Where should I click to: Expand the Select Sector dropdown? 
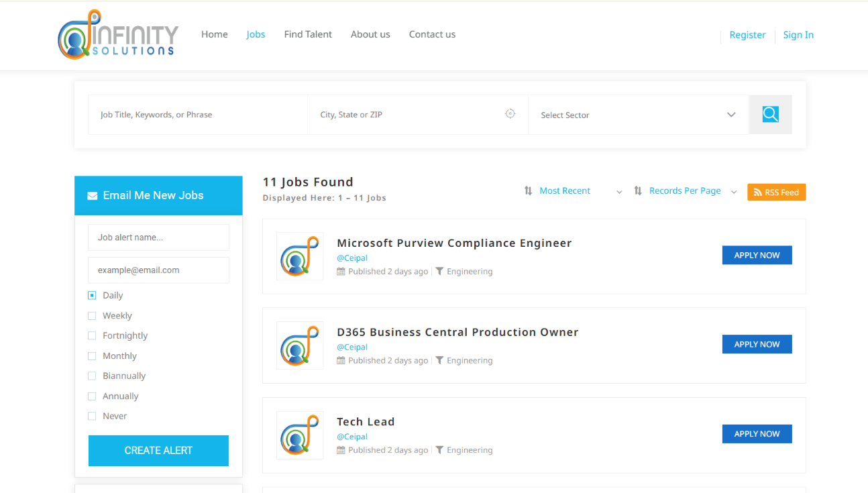pos(637,115)
